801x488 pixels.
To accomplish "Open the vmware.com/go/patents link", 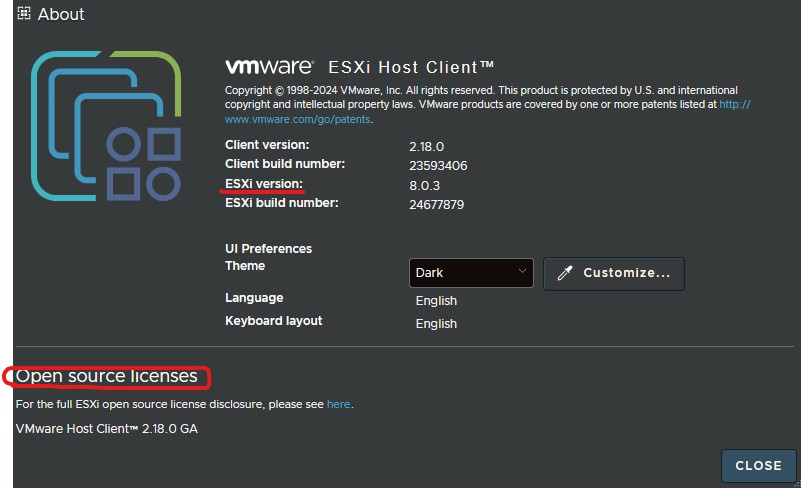I will pyautogui.click(x=298, y=119).
